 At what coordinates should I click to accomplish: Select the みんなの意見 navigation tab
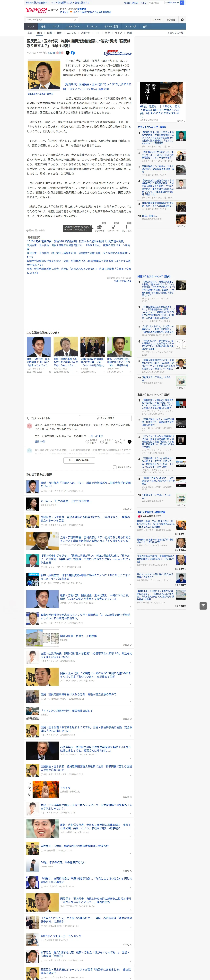tap(111, 27)
